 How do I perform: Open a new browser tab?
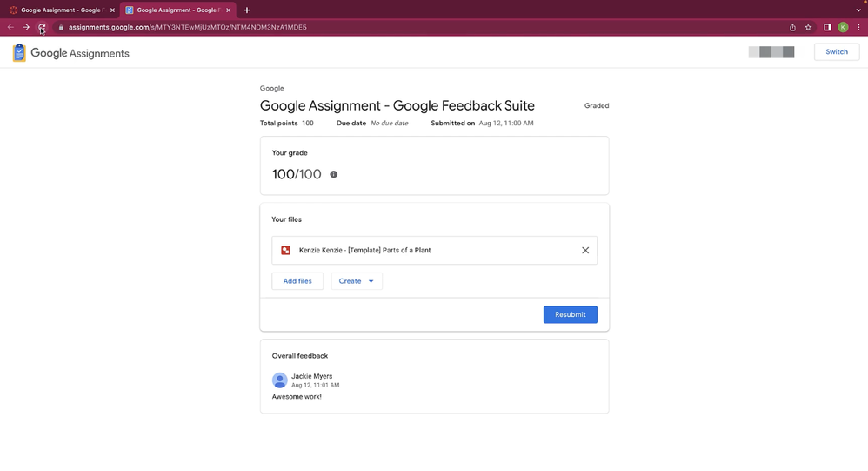click(x=247, y=10)
